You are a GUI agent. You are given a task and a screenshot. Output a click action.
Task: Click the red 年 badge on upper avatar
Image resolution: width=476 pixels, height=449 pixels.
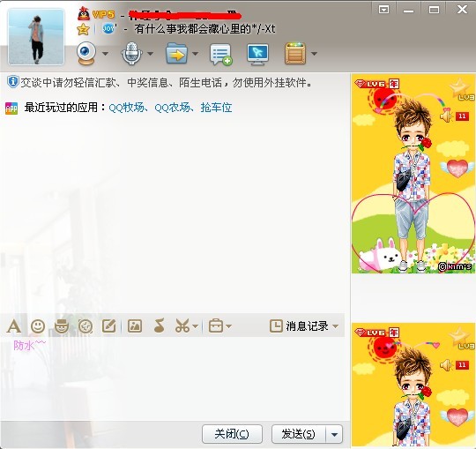tap(394, 84)
